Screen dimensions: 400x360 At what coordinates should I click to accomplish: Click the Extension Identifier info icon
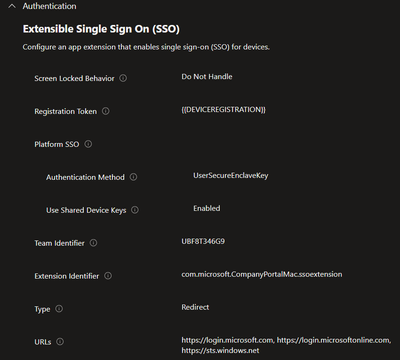pos(108,276)
